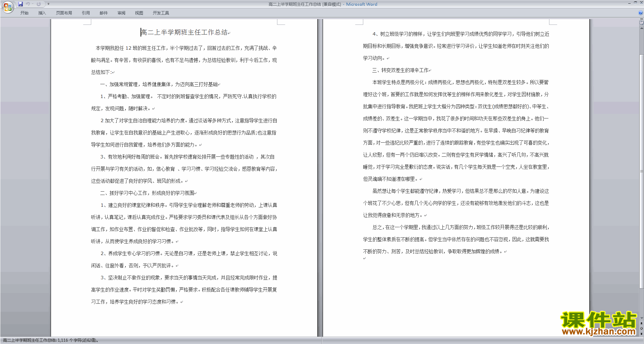The image size is (644, 344).
Task: Open the undo history dropdown arrow
Action: [x=33, y=4]
